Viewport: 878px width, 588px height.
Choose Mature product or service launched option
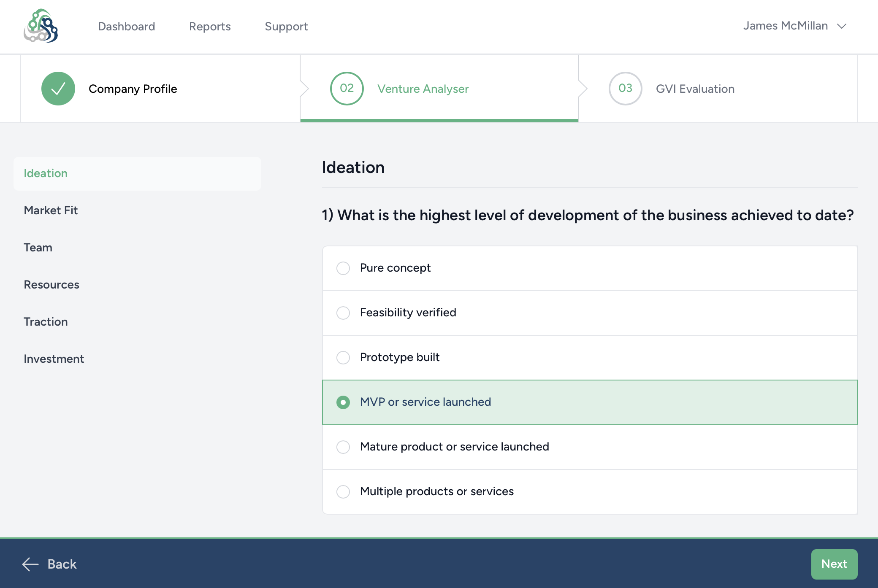coord(343,447)
